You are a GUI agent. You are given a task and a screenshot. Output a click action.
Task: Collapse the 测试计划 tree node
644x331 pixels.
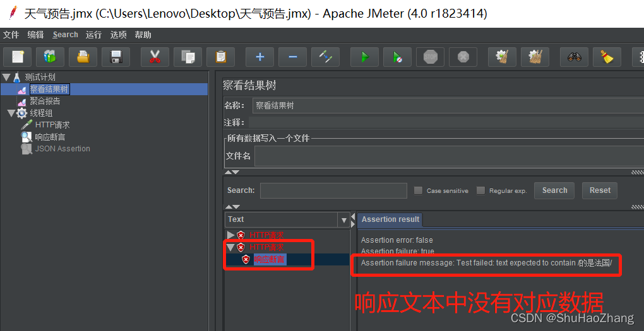[6, 77]
